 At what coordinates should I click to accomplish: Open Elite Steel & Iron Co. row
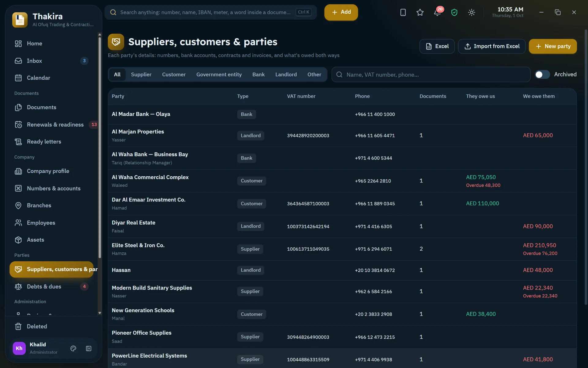coord(342,249)
